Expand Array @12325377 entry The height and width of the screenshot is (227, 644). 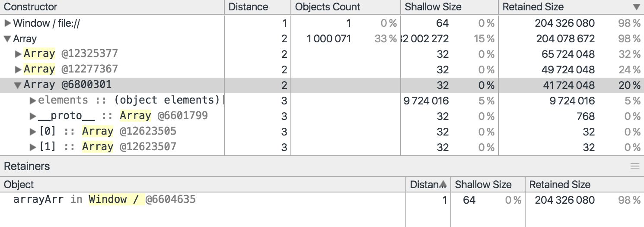pyautogui.click(x=18, y=54)
